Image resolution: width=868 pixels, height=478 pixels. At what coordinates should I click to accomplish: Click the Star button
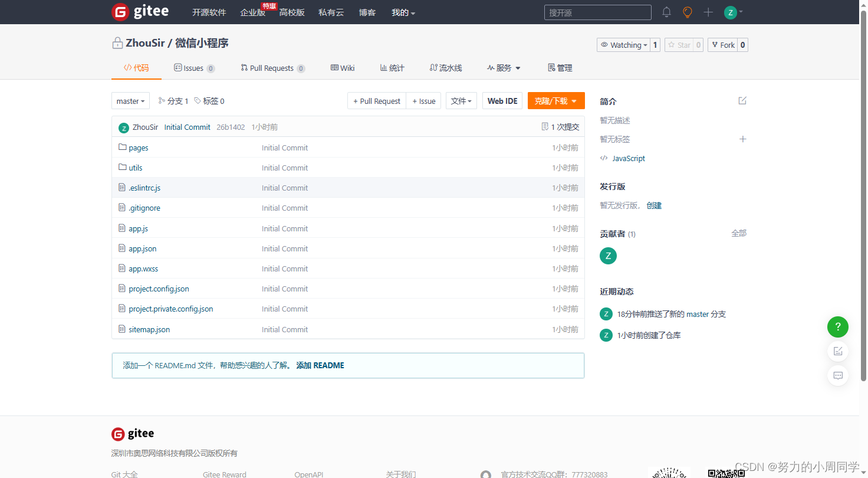coord(679,45)
